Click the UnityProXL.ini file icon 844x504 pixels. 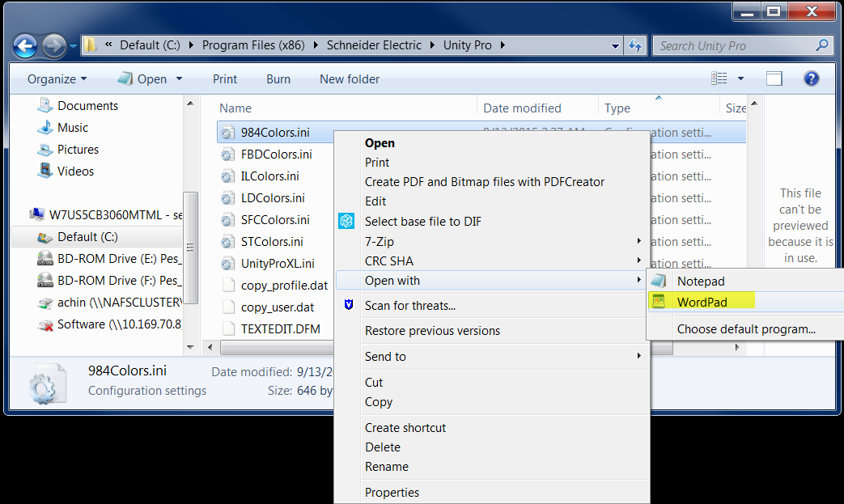point(227,264)
